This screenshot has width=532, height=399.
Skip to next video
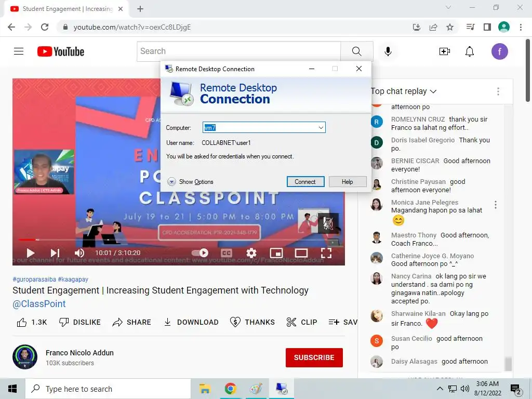tap(55, 253)
